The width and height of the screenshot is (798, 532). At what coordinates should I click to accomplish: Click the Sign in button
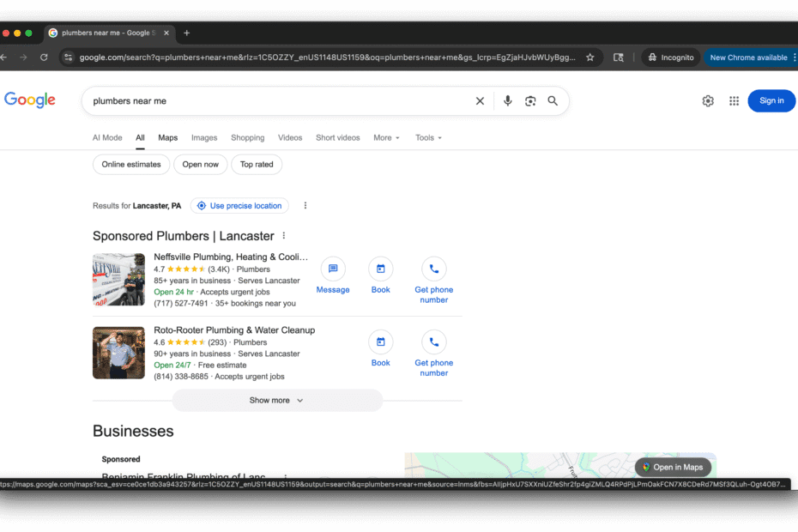point(771,101)
